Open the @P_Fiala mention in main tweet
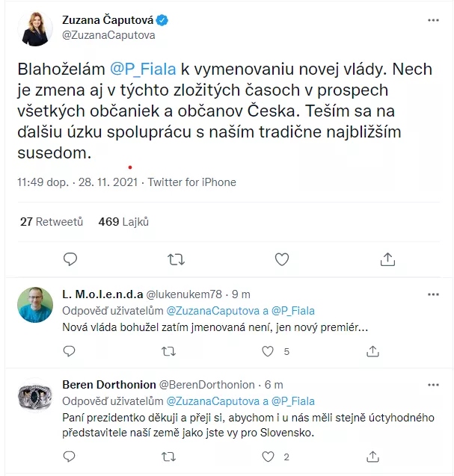454x476 pixels. click(x=143, y=69)
